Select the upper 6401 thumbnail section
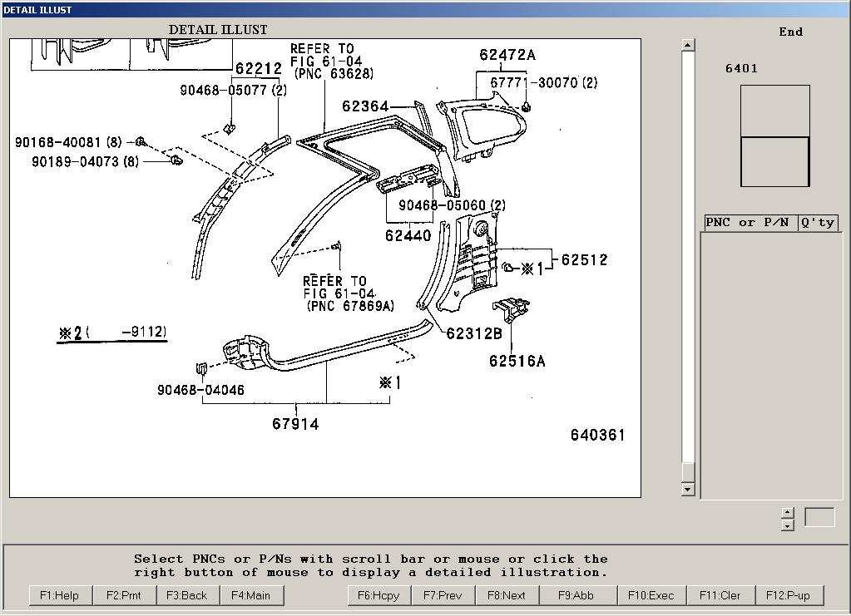Image resolution: width=851 pixels, height=616 pixels. 774,111
